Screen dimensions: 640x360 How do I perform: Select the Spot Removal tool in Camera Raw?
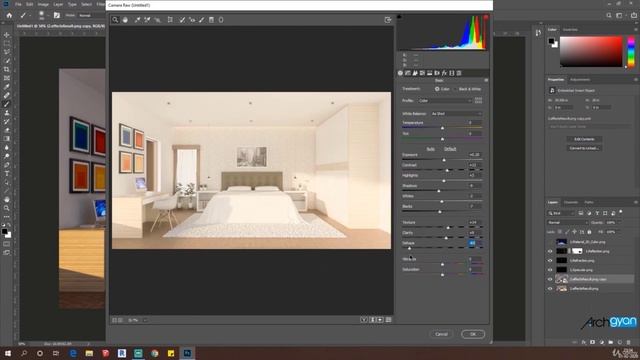pos(182,20)
